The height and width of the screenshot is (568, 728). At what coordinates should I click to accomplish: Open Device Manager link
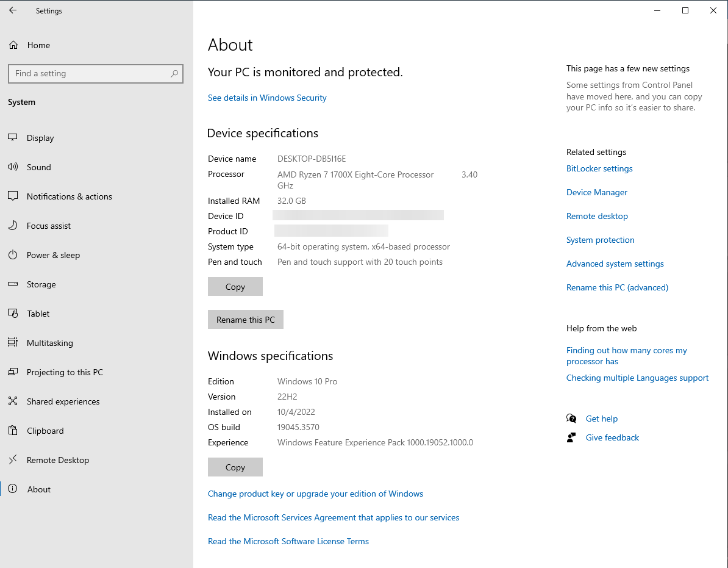click(597, 192)
